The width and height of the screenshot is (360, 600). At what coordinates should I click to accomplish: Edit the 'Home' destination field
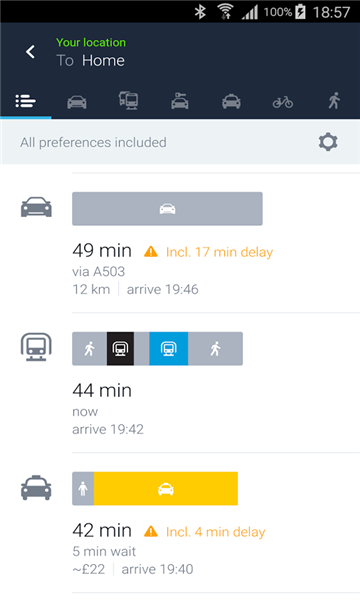[x=103, y=60]
